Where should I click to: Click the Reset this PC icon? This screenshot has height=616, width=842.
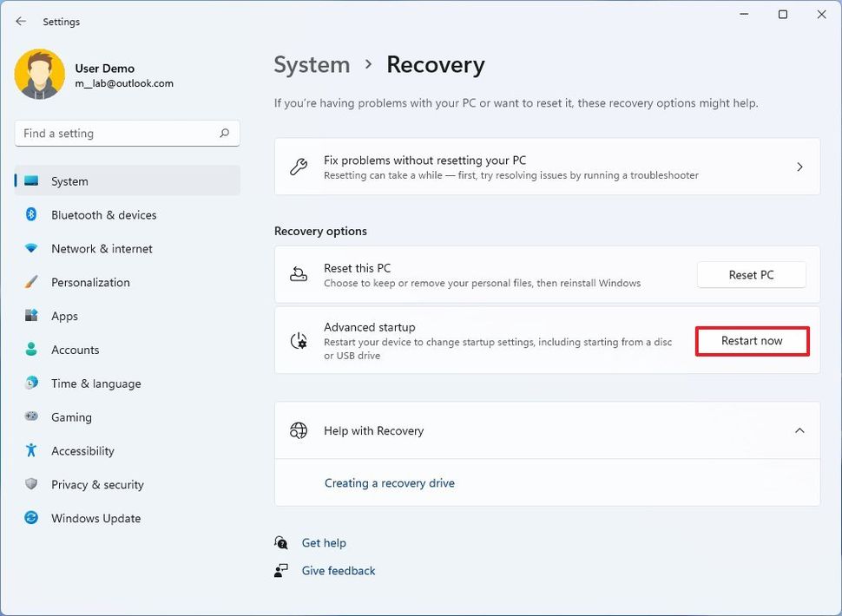point(299,274)
